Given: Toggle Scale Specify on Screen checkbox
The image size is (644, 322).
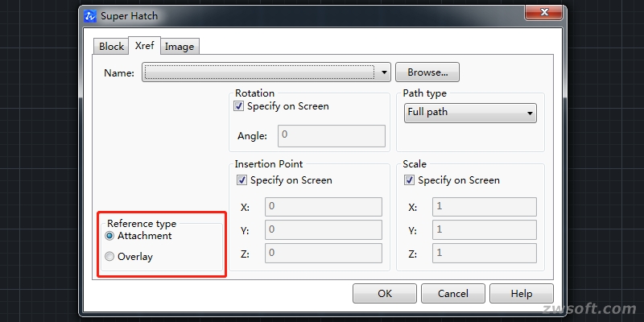Looking at the screenshot, I should 410,180.
